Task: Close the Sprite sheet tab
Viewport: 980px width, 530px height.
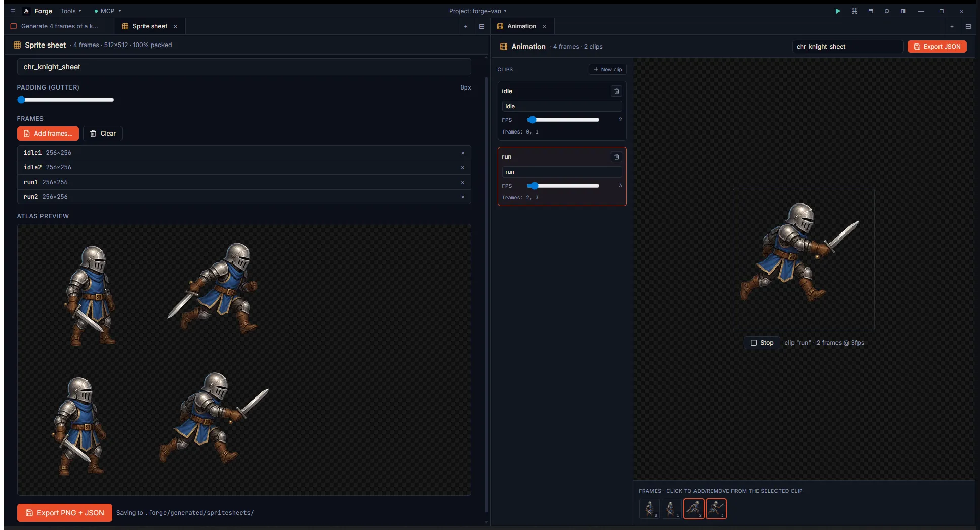Action: [175, 26]
